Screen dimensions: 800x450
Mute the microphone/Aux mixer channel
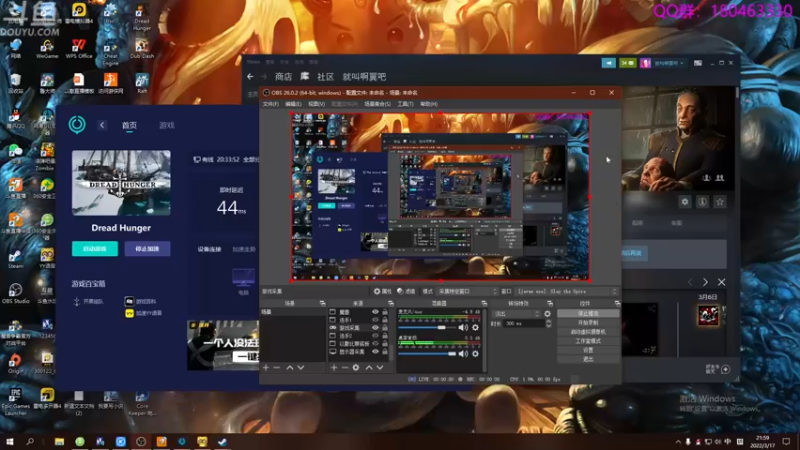463,328
